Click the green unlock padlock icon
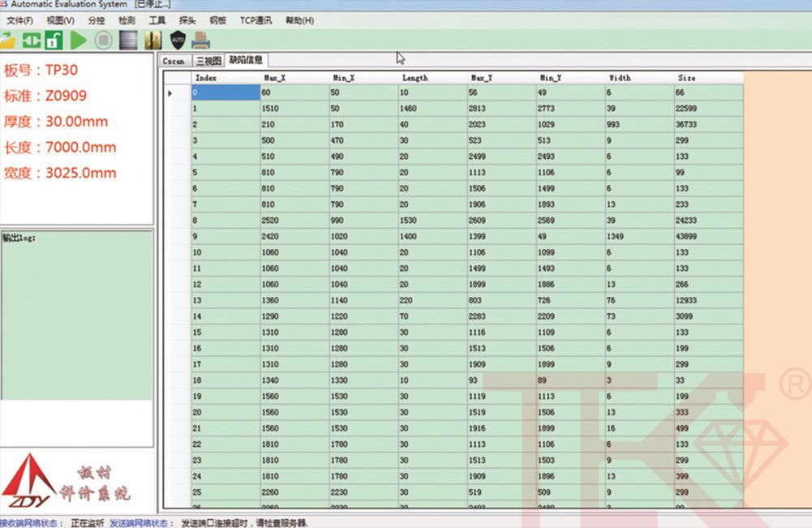The width and height of the screenshot is (812, 528). pos(54,40)
